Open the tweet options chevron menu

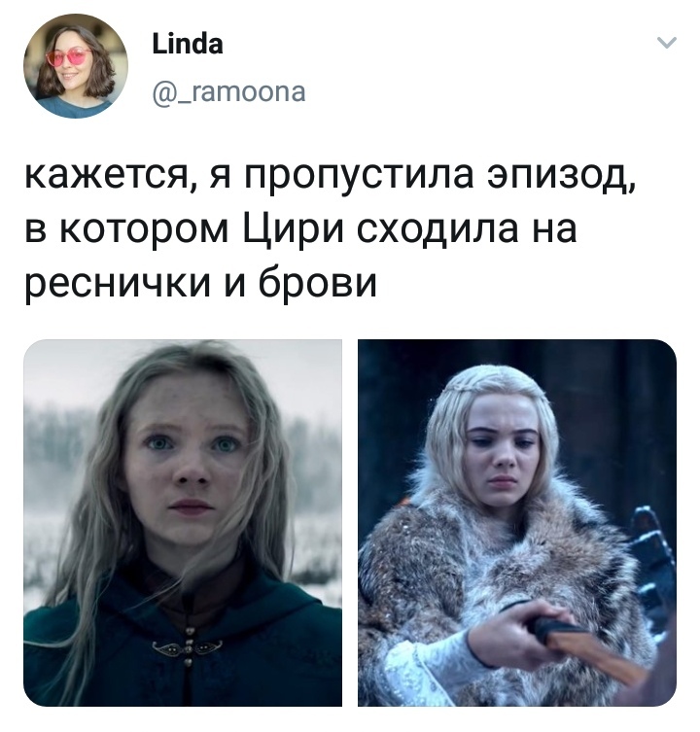666,43
